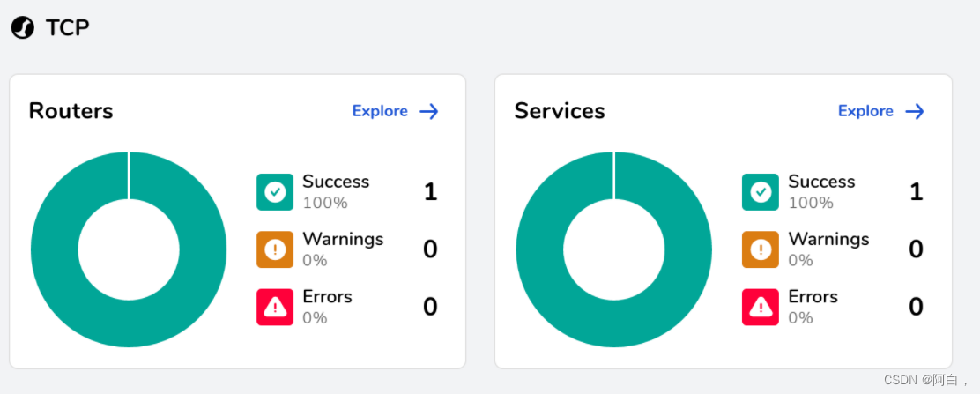
Task: Click the Routers card title
Action: pos(71,111)
